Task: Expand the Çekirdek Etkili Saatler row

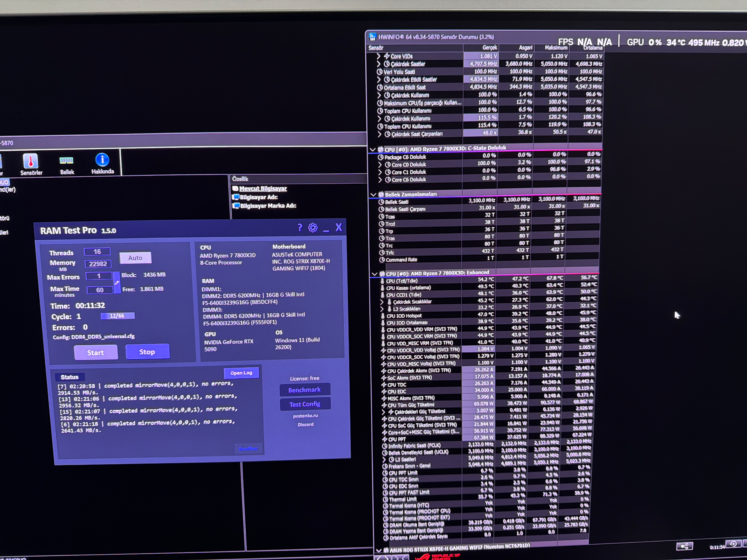Action: (x=379, y=80)
